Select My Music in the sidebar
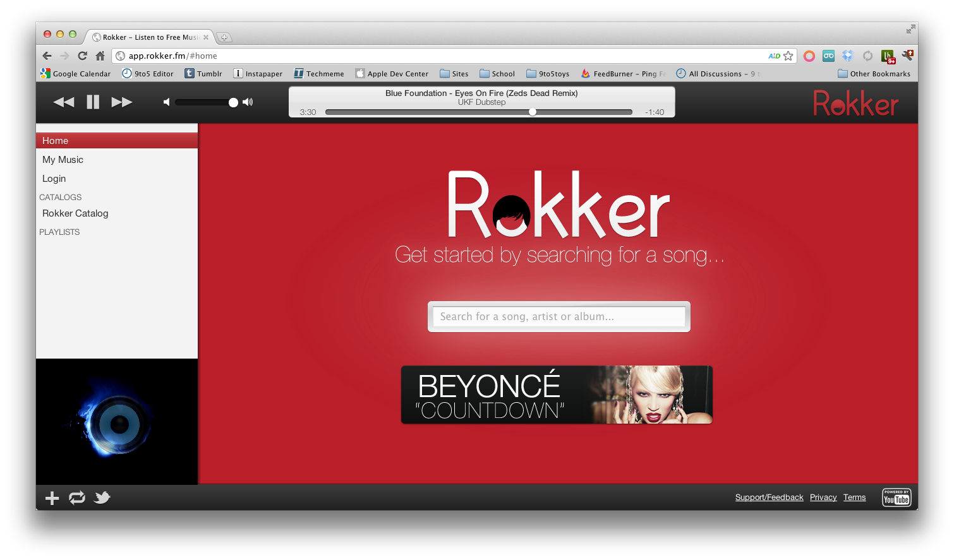 tap(63, 160)
